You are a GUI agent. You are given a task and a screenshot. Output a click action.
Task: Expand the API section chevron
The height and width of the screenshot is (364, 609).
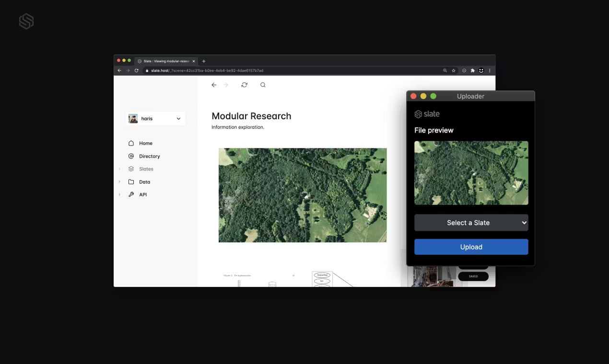coord(119,194)
